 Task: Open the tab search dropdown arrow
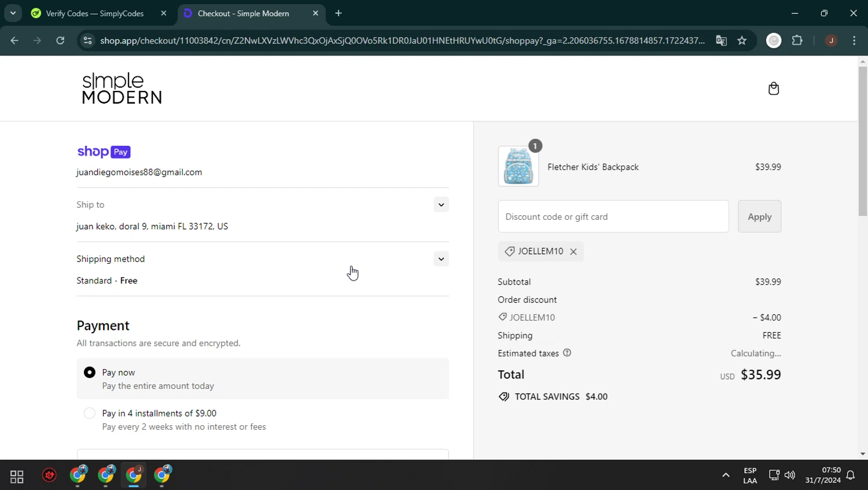click(x=13, y=13)
